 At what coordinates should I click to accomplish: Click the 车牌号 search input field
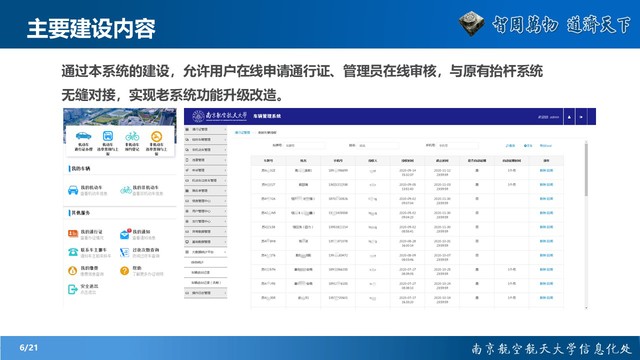(304, 145)
